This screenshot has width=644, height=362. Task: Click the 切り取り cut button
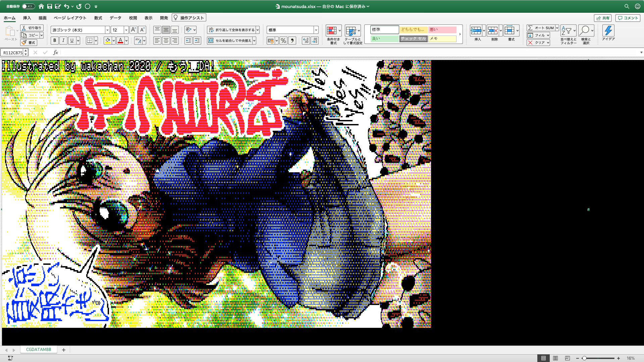pyautogui.click(x=32, y=28)
